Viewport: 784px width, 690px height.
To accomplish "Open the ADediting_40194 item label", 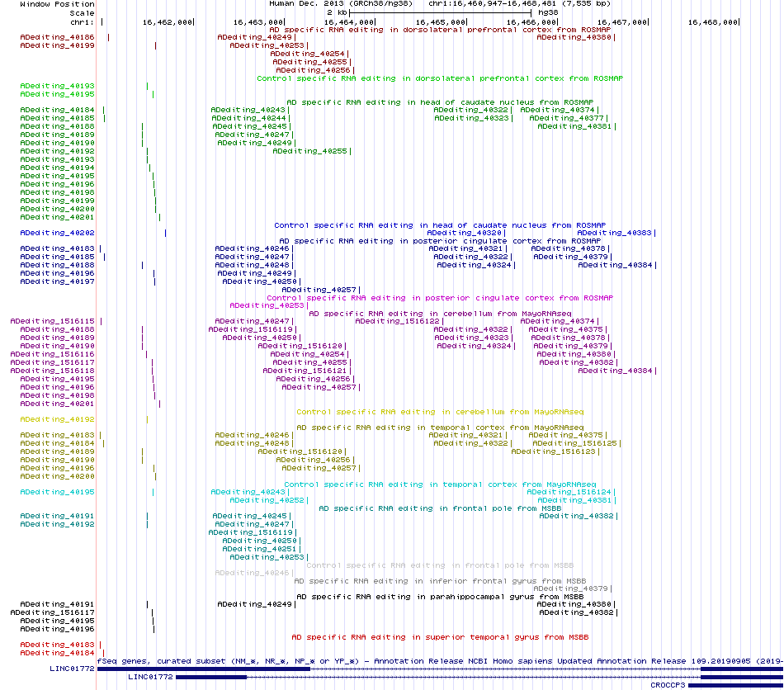I will (57, 168).
